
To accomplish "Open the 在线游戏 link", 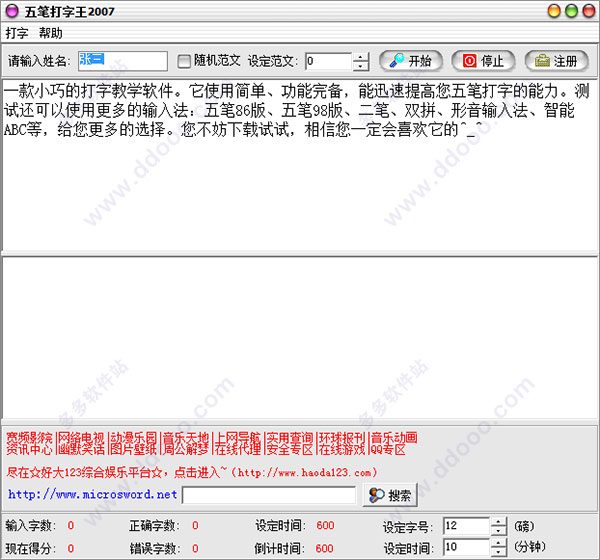I will (x=342, y=449).
